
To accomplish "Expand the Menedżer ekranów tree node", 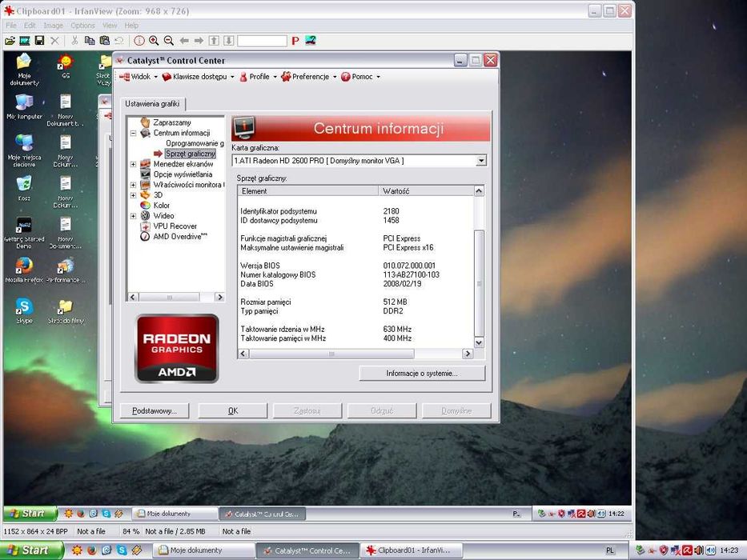I will tap(134, 164).
